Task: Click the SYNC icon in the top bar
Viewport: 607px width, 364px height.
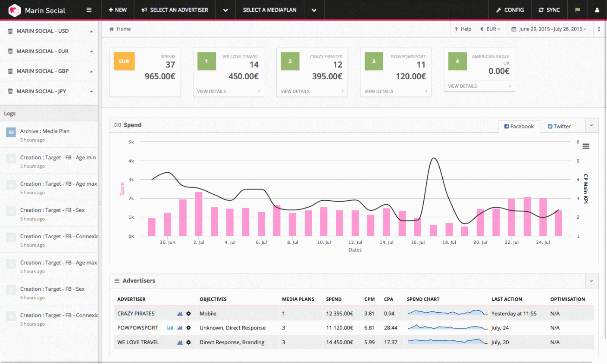Action: [549, 9]
